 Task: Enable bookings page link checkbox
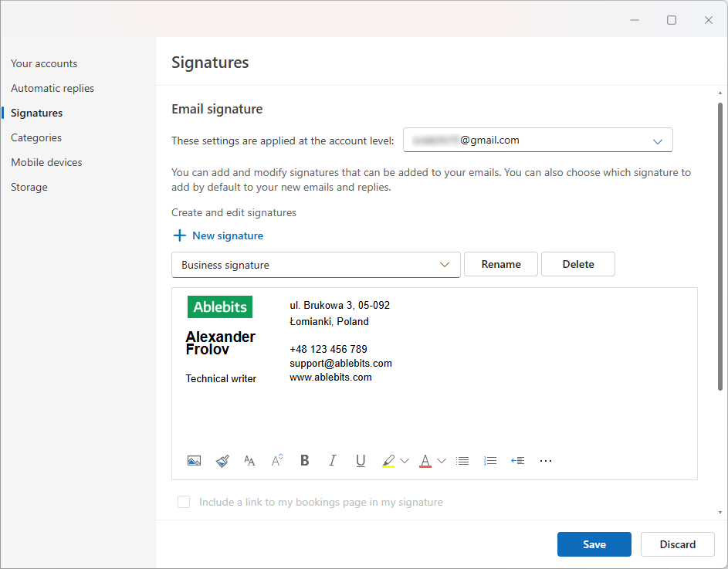tap(184, 502)
